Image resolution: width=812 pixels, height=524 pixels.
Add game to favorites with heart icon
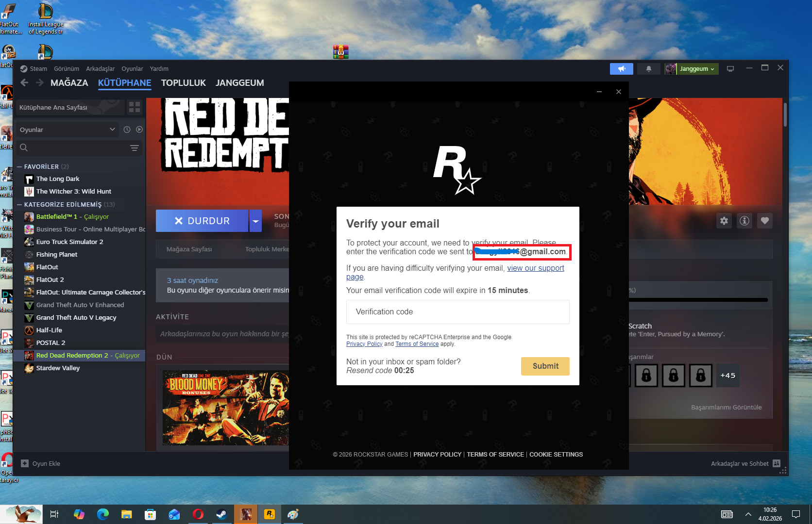765,221
